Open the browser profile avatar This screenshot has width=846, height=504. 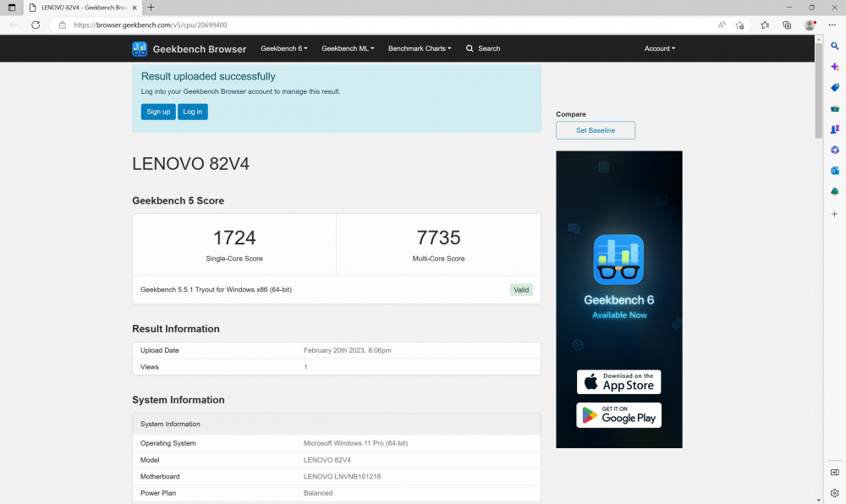810,25
